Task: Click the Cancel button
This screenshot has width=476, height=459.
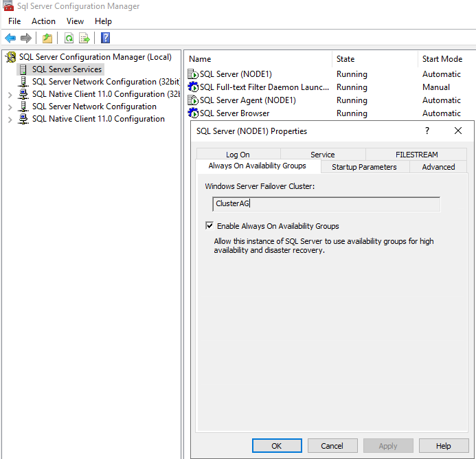Action: tap(332, 446)
